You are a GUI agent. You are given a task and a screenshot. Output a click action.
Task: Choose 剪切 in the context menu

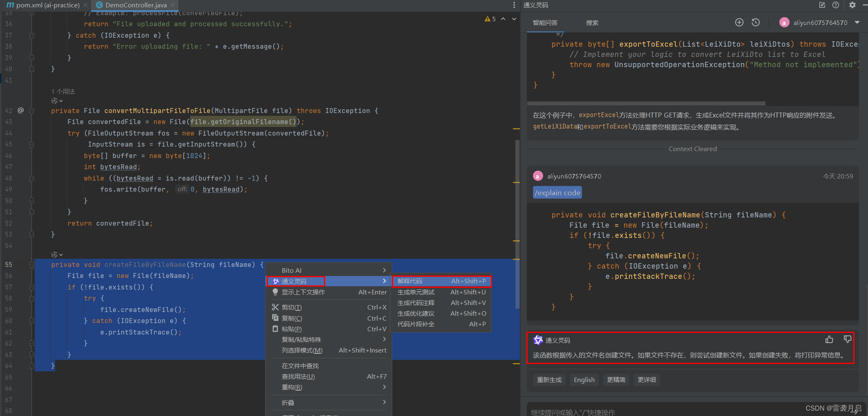coord(329,307)
